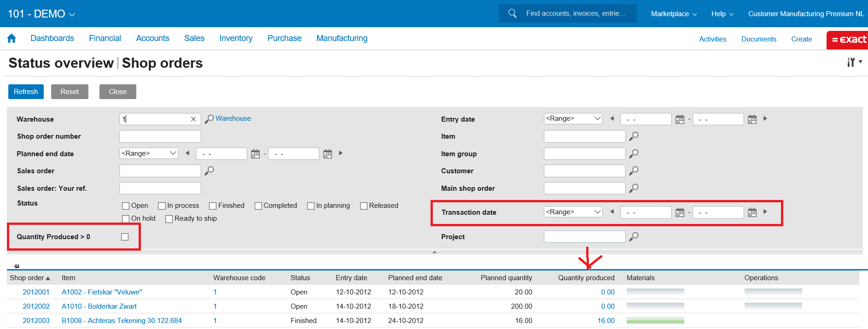Open the Inventory menu
Image resolution: width=868 pixels, height=329 pixels.
[236, 38]
